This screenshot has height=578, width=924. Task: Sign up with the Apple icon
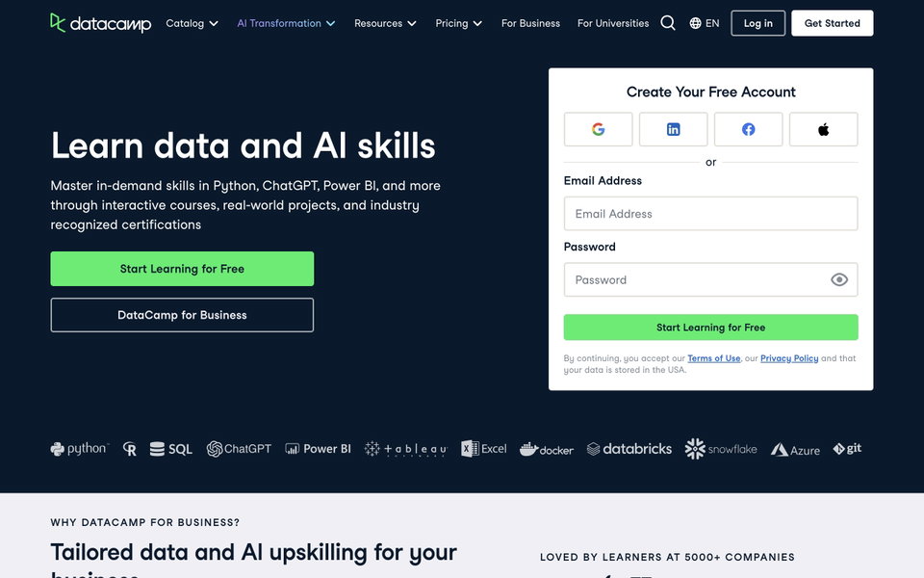tap(823, 129)
